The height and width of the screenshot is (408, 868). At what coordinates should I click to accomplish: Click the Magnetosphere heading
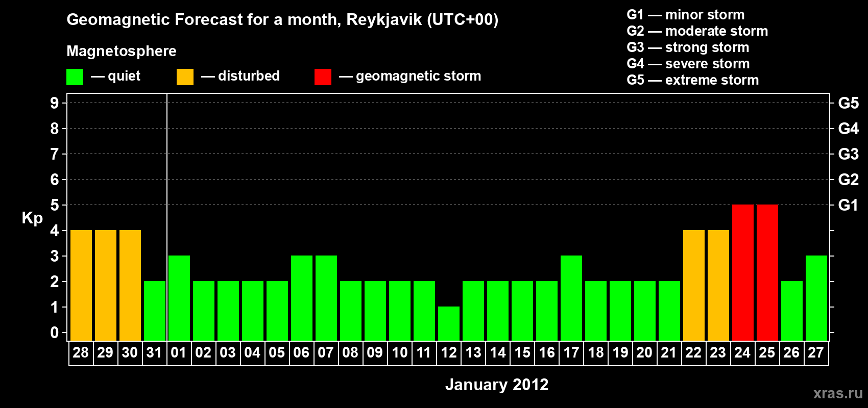click(122, 52)
